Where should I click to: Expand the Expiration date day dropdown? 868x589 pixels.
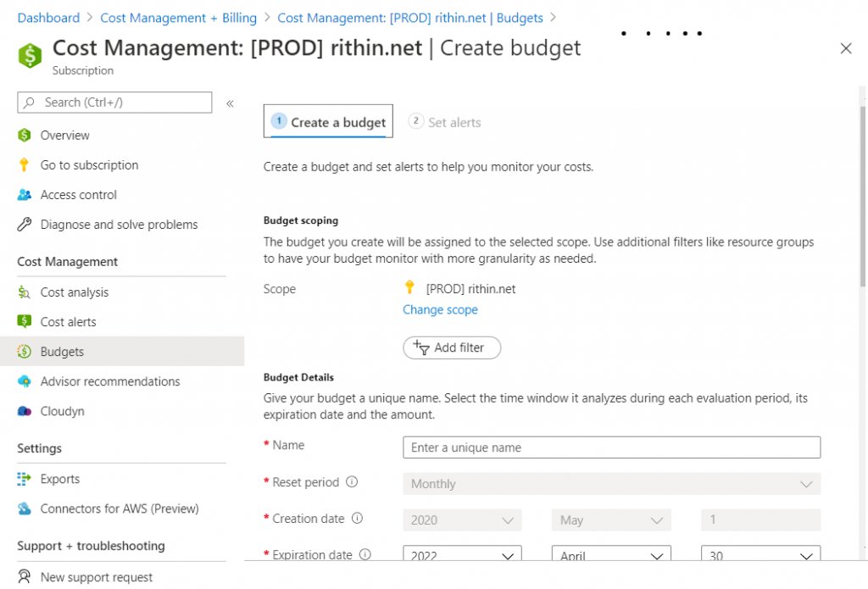tap(760, 556)
